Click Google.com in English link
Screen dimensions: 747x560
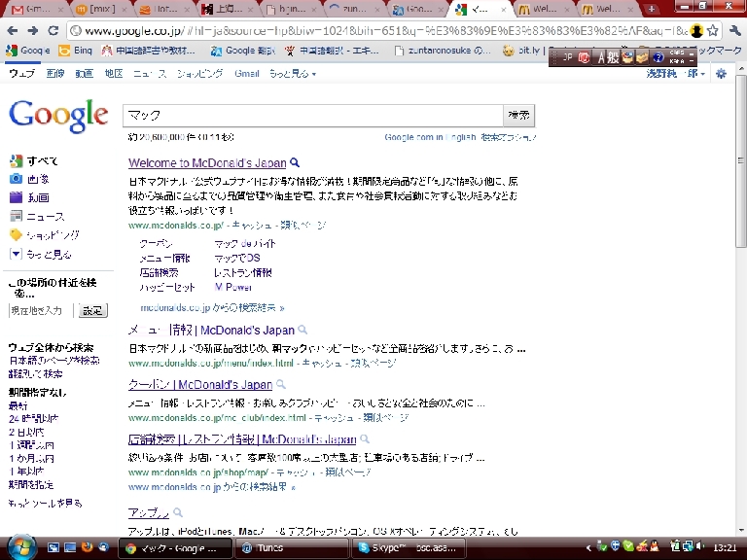[430, 137]
